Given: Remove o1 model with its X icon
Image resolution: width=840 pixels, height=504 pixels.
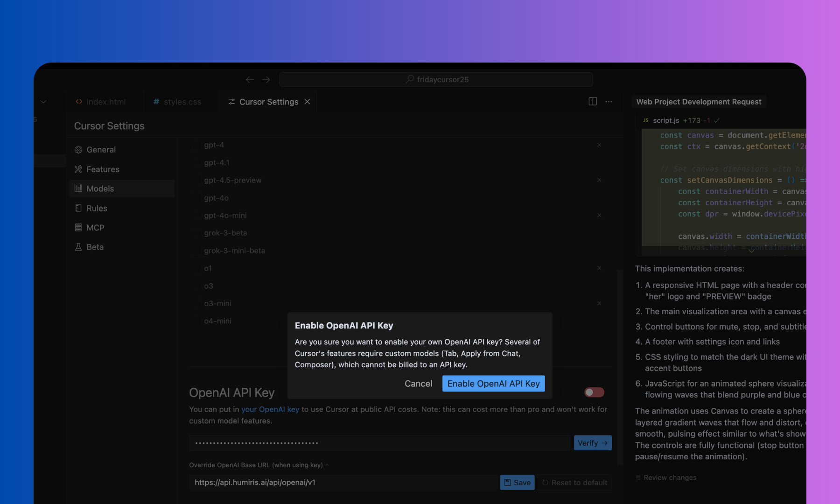Looking at the screenshot, I should 599,268.
